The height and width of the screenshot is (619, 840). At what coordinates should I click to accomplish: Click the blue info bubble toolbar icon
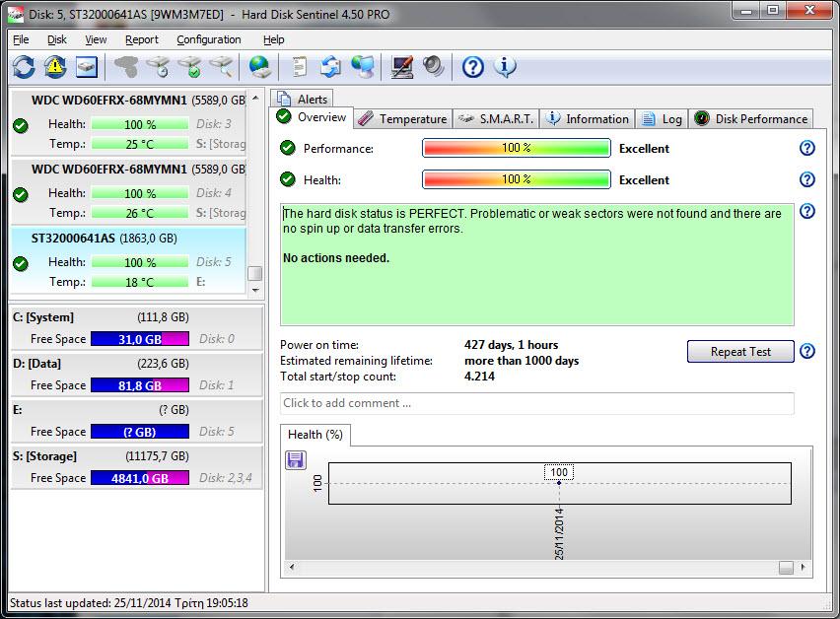[x=505, y=67]
